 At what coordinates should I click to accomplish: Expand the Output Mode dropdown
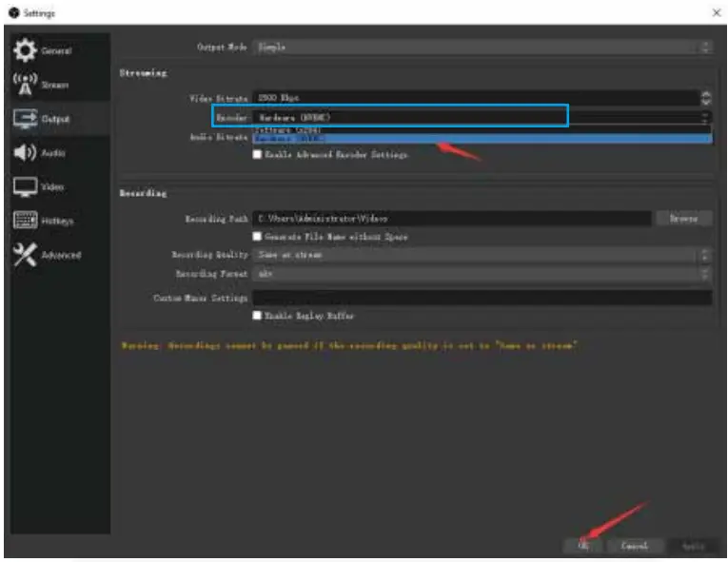(482, 47)
